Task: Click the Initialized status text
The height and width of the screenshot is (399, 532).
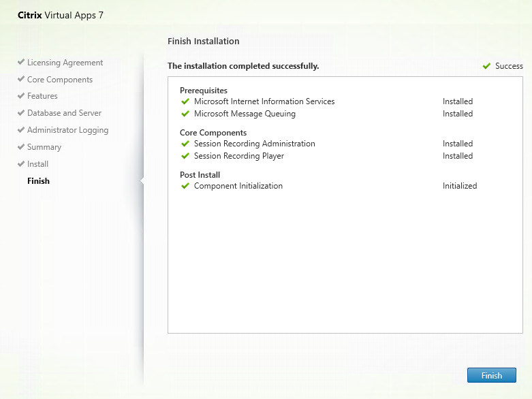Action: coord(459,186)
